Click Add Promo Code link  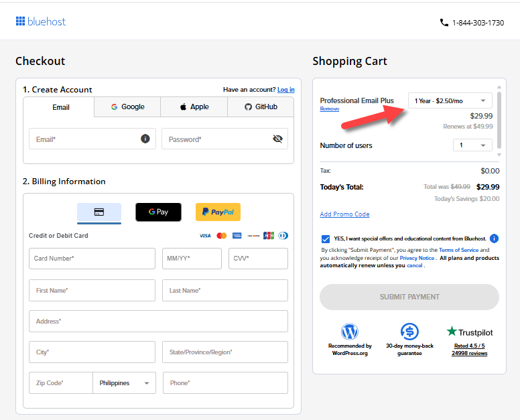(344, 214)
